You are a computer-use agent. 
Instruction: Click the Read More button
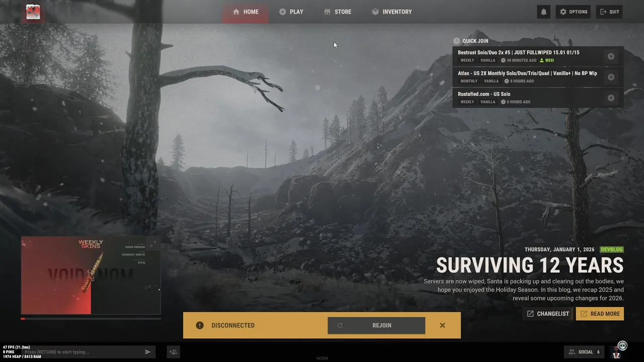tap(600, 314)
